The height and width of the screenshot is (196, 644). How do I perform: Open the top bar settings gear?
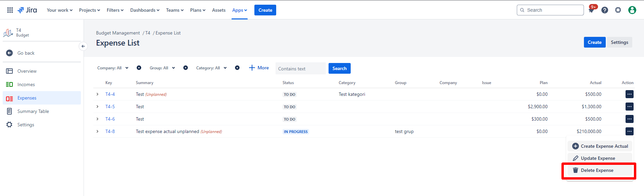click(618, 10)
